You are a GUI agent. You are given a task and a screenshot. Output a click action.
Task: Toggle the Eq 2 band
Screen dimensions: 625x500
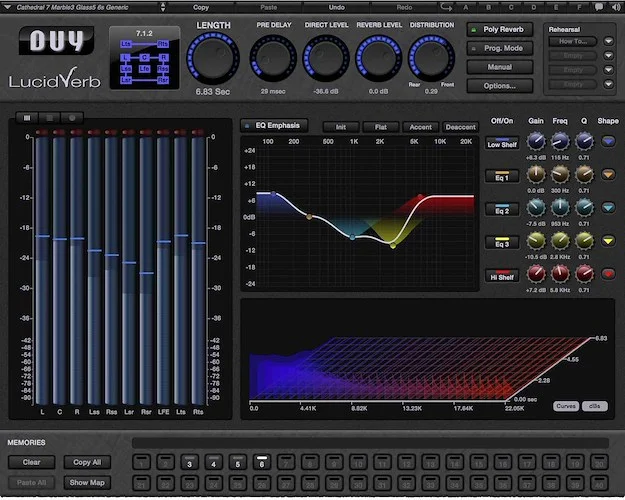[x=502, y=209]
